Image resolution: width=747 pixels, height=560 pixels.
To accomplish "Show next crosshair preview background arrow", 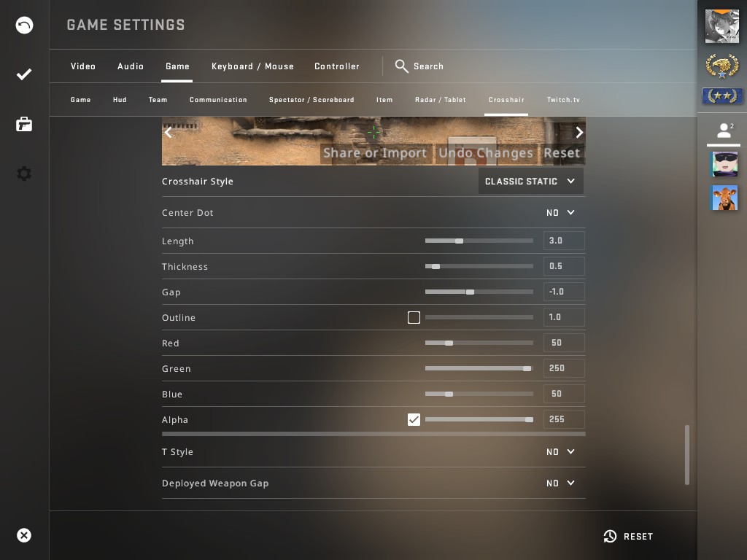I will [x=578, y=133].
